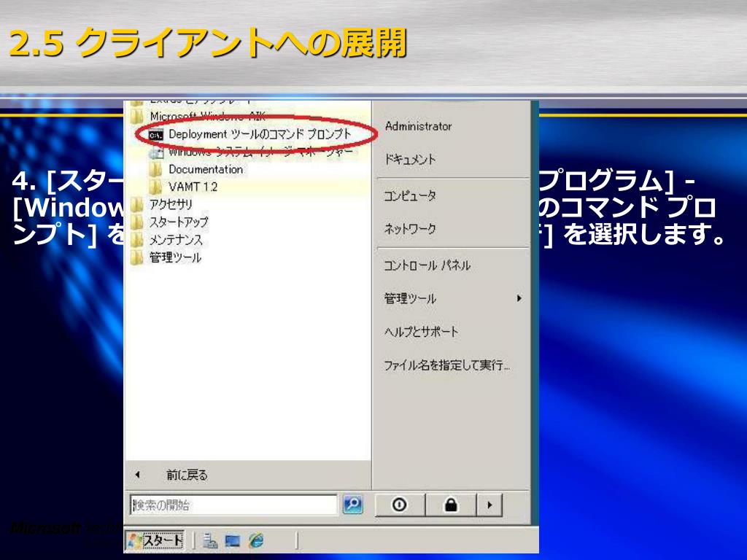Expand the Documentation folder
The height and width of the screenshot is (560, 747).
197,169
